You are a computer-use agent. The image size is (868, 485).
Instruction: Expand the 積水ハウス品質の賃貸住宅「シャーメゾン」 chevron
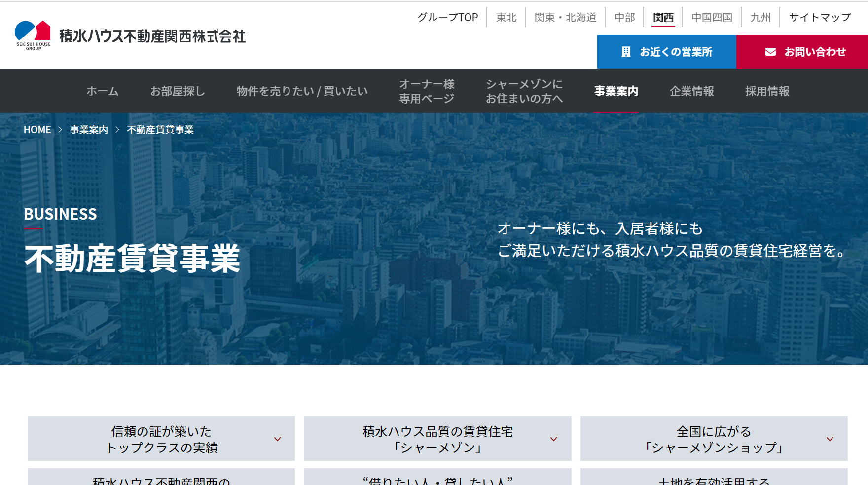554,439
